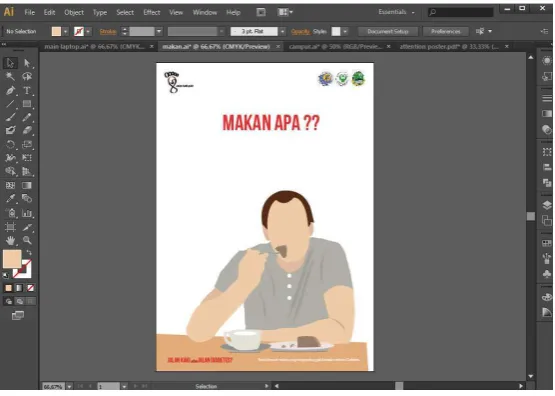Open the Brushes panel icon

(x=547, y=258)
